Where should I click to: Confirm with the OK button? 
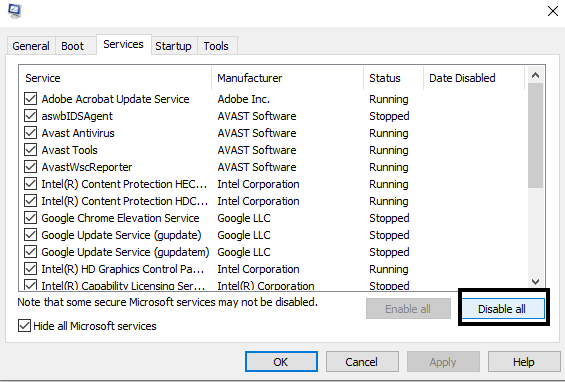[281, 362]
